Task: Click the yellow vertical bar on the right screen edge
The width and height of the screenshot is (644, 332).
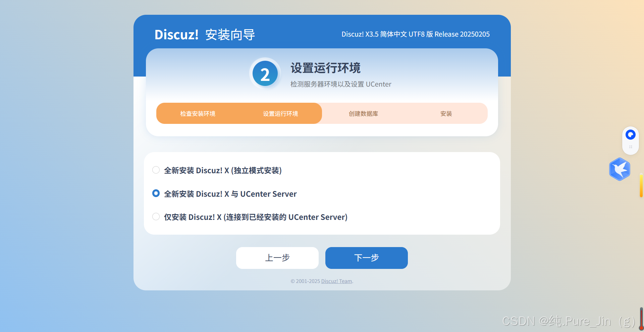Action: pyautogui.click(x=641, y=185)
